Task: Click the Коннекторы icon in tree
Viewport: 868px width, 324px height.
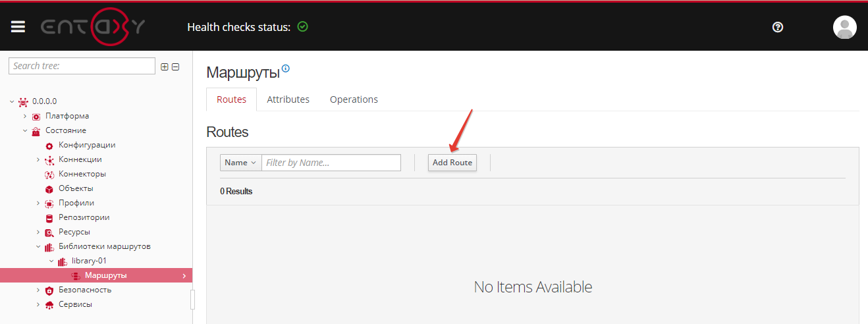Action: pyautogui.click(x=49, y=175)
